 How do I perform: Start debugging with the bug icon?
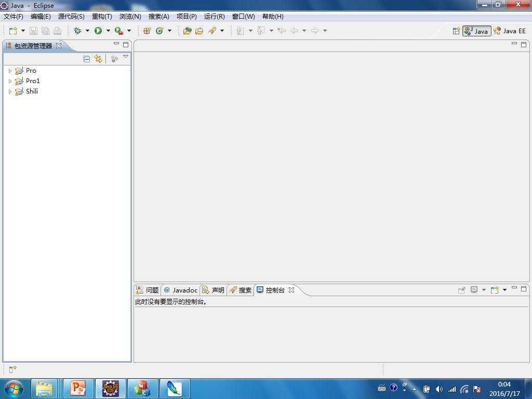pos(78,31)
